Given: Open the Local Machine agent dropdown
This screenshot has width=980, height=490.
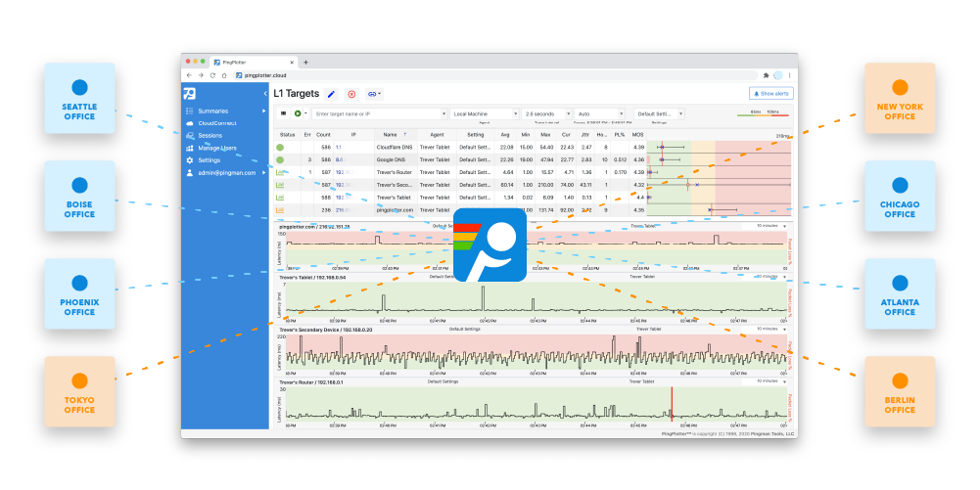Looking at the screenshot, I should click(x=483, y=114).
